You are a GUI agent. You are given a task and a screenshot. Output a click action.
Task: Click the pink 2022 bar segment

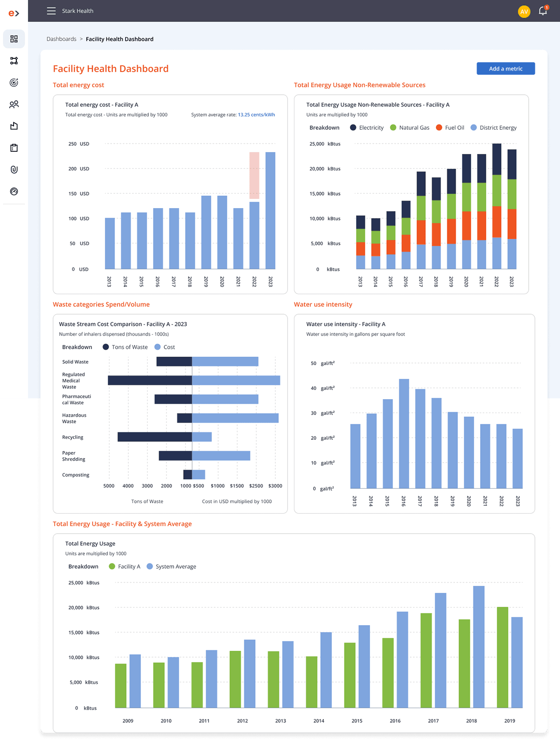pyautogui.click(x=254, y=176)
